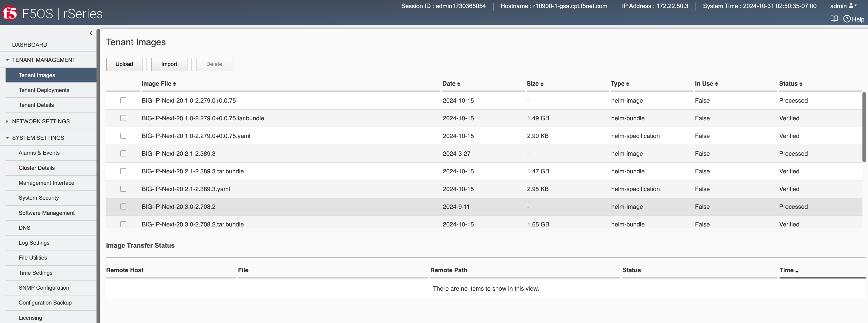Open Log Settings
868x323 pixels.
(34, 243)
